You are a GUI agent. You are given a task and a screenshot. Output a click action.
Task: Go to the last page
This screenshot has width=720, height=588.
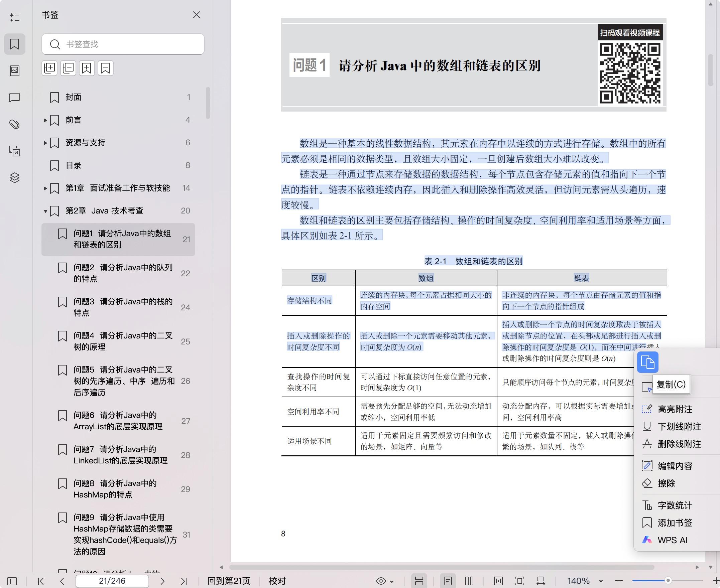click(184, 581)
